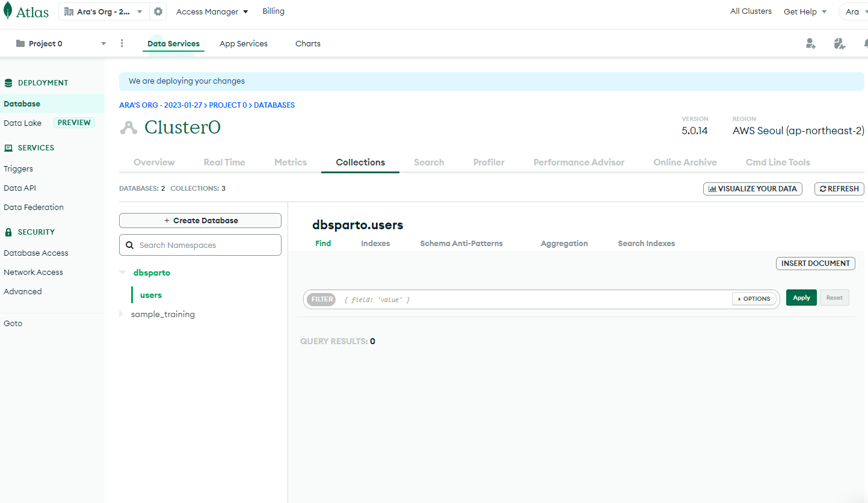Viewport: 868px width, 503px height.
Task: Open the Search Indexes tab
Action: coord(647,244)
